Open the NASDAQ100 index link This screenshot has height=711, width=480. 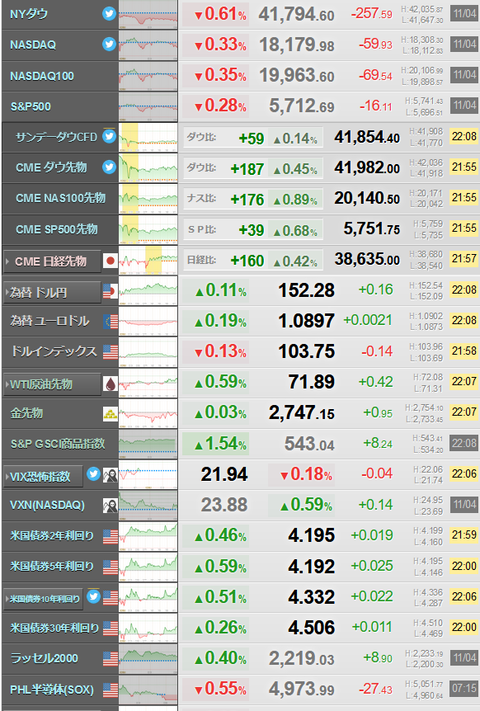tap(42, 76)
